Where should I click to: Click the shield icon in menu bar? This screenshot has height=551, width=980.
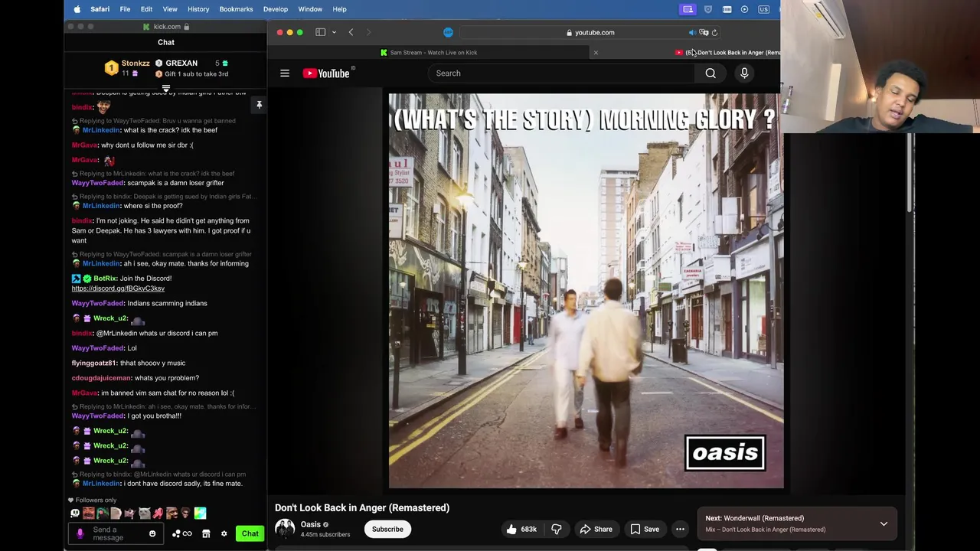(x=708, y=9)
